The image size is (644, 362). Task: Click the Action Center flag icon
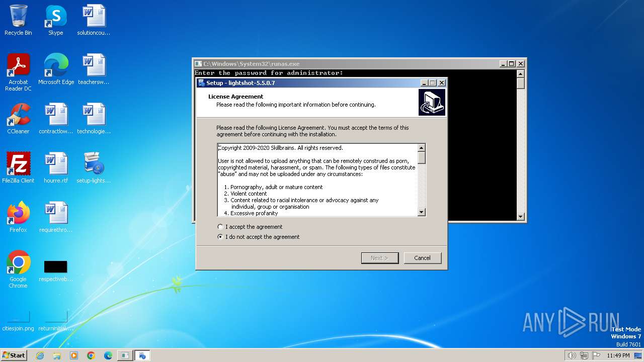click(x=596, y=355)
